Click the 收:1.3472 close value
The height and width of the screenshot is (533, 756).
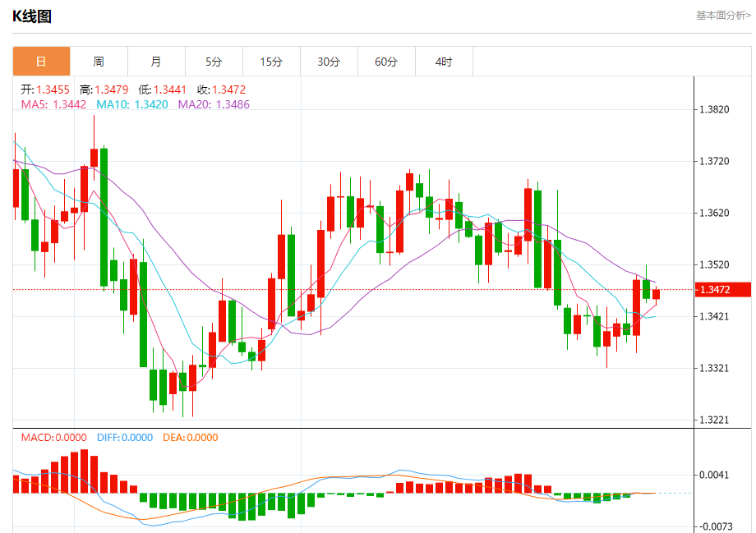pos(221,90)
